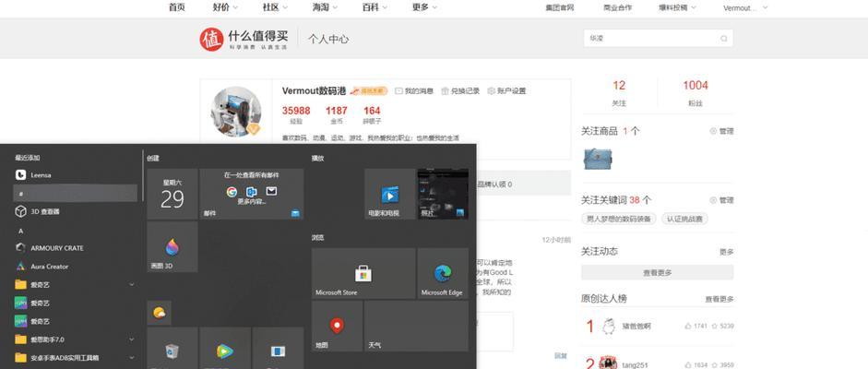Launch the Microsoft Edge tile
The width and height of the screenshot is (868, 369).
click(443, 274)
